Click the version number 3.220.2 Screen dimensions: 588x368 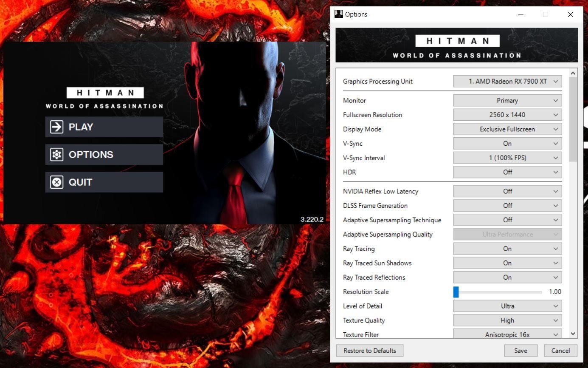point(312,219)
